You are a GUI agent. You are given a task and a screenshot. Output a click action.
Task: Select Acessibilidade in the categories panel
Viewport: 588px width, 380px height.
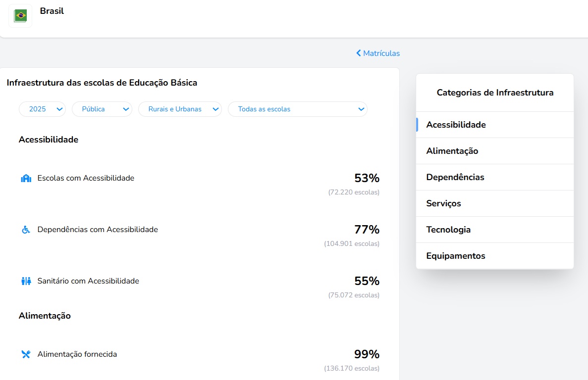click(456, 125)
